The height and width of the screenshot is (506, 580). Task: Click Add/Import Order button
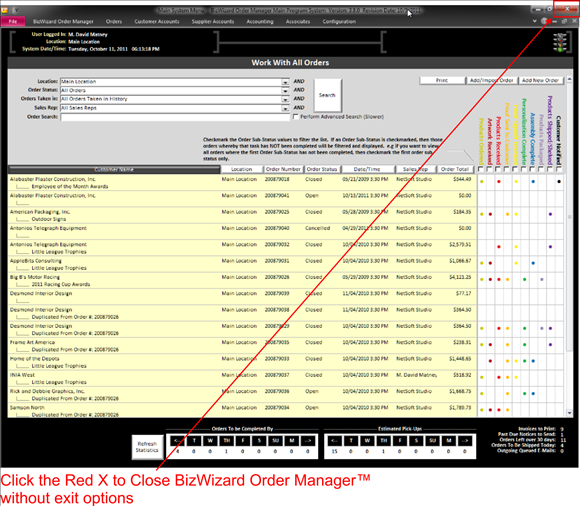point(491,80)
